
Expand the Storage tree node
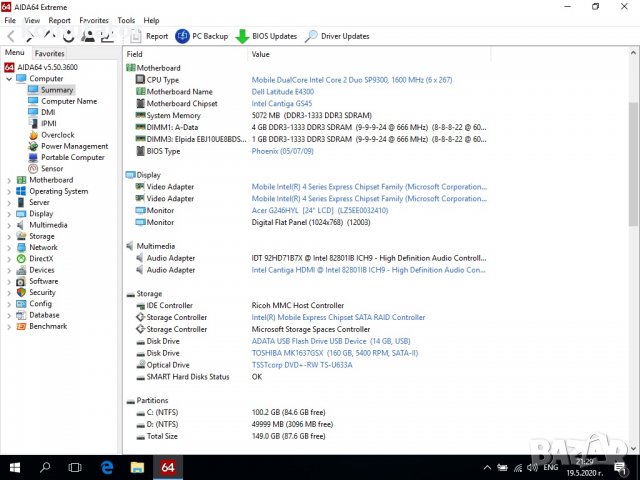9,236
